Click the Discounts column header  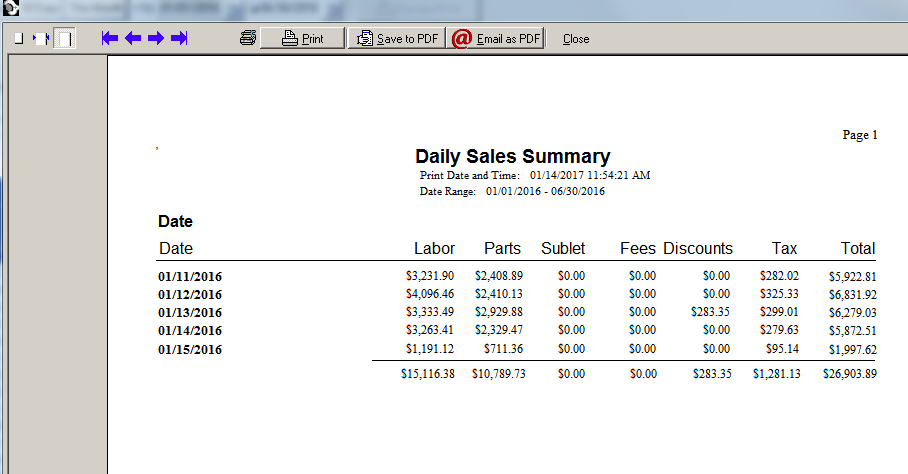click(x=697, y=248)
